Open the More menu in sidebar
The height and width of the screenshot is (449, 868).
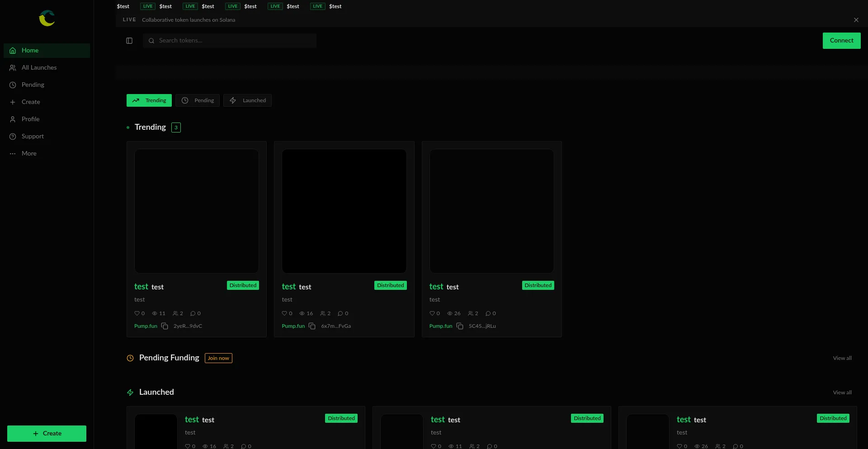29,153
